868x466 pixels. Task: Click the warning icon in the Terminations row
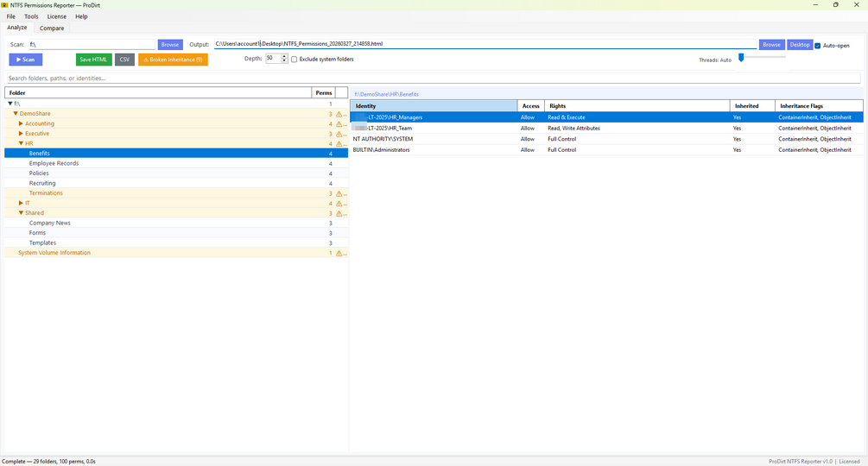pos(339,193)
